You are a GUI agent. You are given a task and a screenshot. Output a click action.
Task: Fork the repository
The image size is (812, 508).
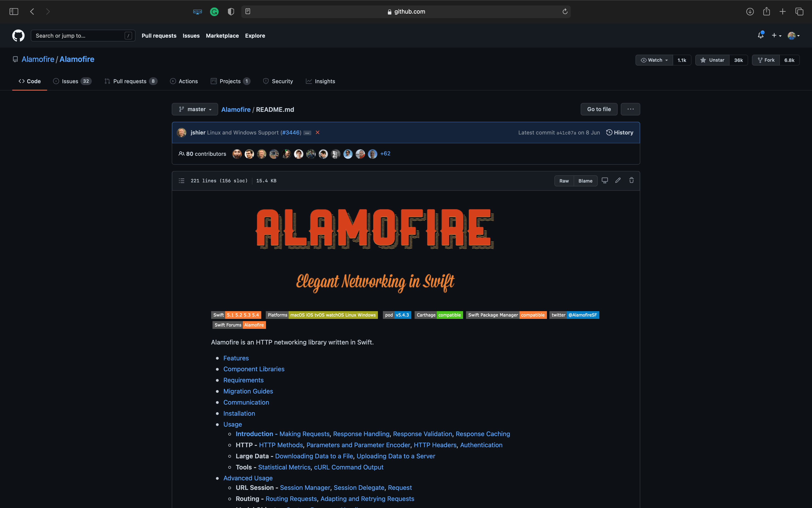[766, 60]
